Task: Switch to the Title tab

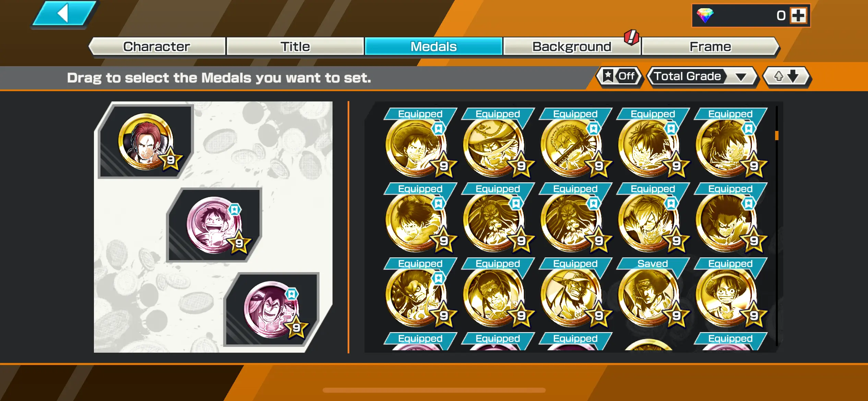Action: (295, 46)
